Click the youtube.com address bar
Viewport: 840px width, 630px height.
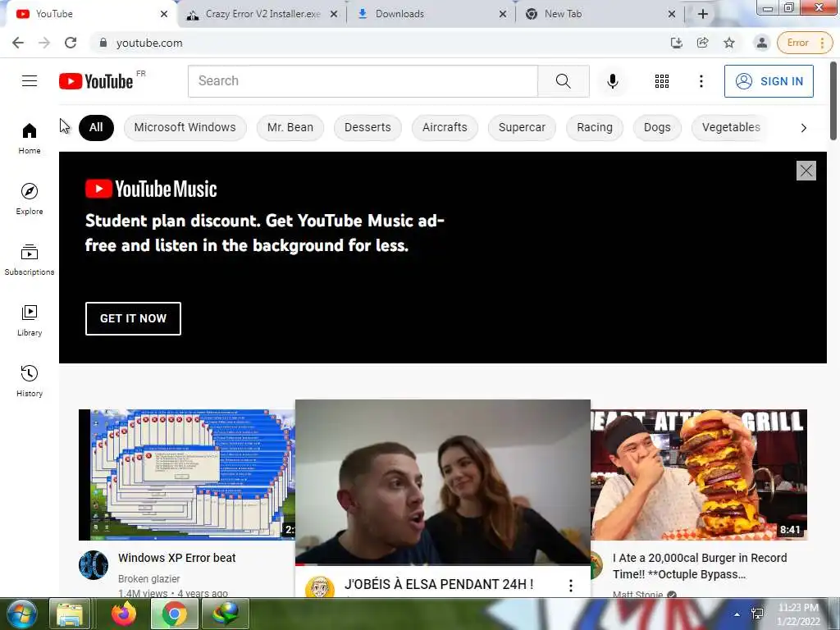375,43
